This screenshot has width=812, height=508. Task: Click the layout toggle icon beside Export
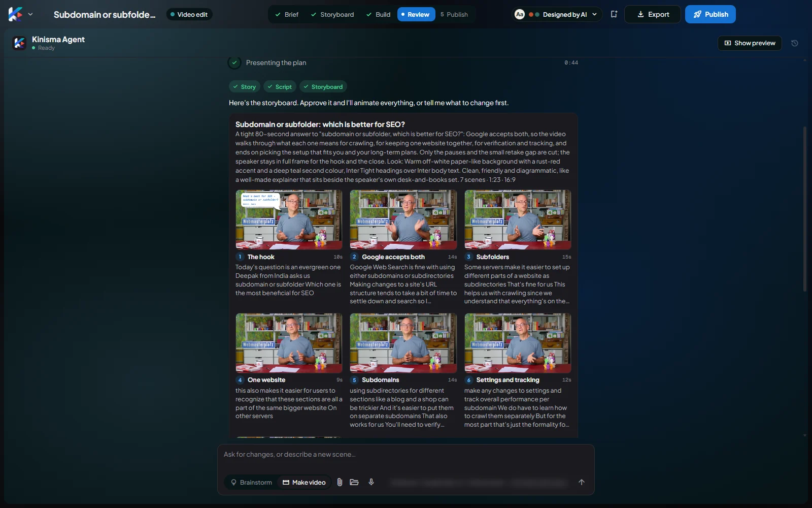pos(614,14)
